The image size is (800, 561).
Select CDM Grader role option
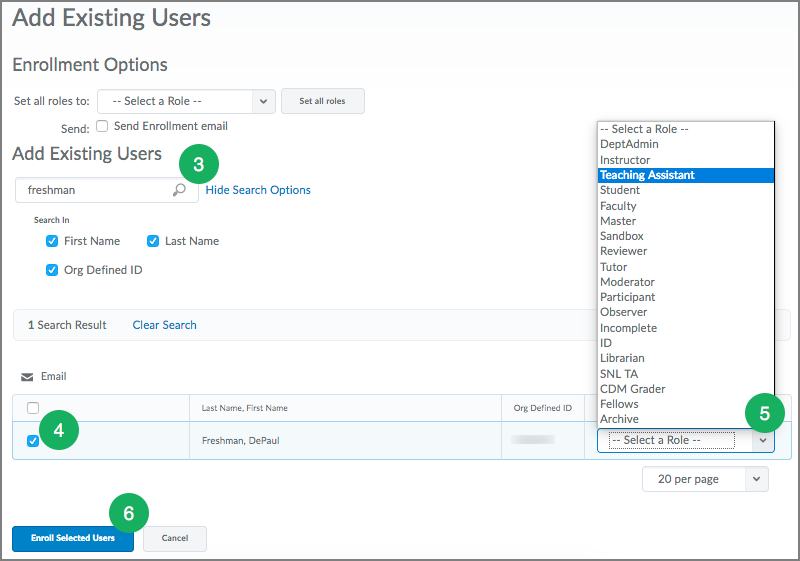(x=686, y=389)
